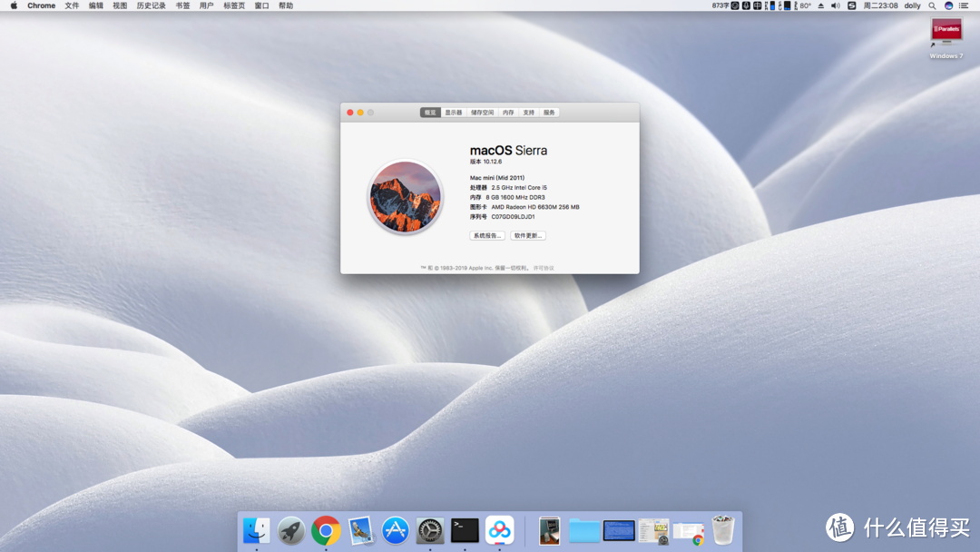Open the 许可协议 link
The height and width of the screenshot is (552, 980).
coord(544,268)
